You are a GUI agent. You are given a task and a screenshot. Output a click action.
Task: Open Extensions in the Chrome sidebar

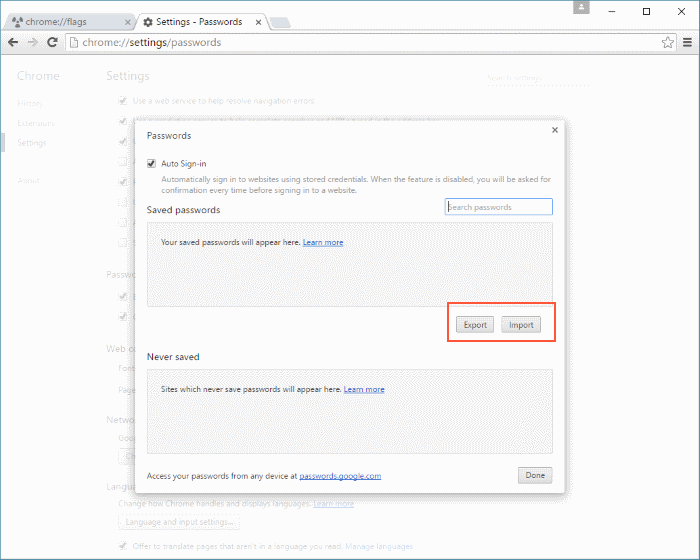[x=36, y=123]
